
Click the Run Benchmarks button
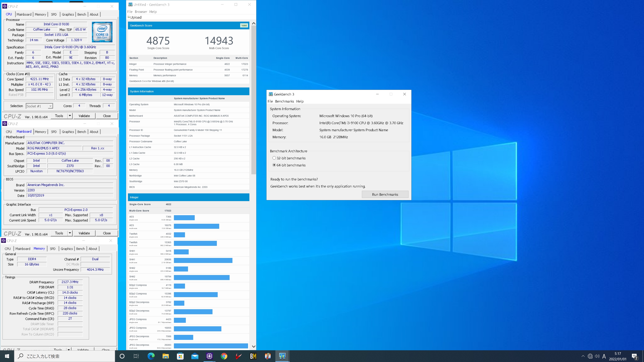pos(385,194)
